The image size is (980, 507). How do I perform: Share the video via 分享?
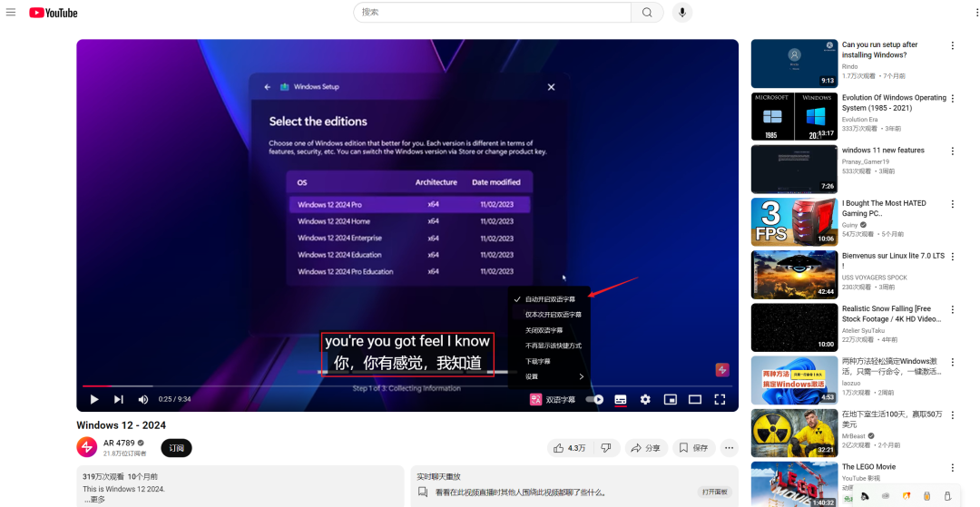click(646, 448)
